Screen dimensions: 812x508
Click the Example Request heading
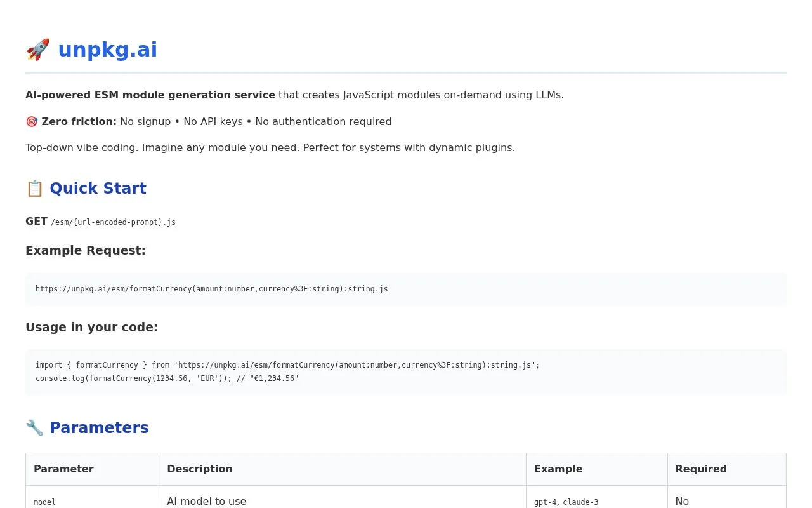tap(86, 250)
